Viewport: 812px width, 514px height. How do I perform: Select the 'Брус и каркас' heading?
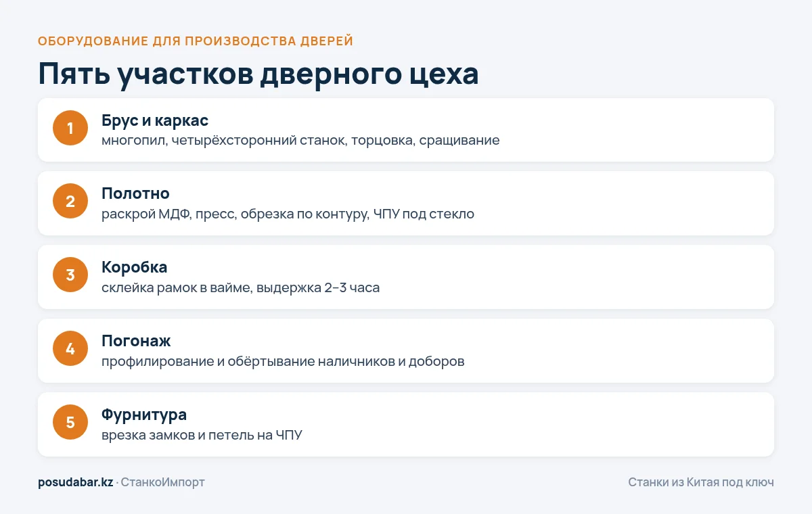[x=155, y=120]
